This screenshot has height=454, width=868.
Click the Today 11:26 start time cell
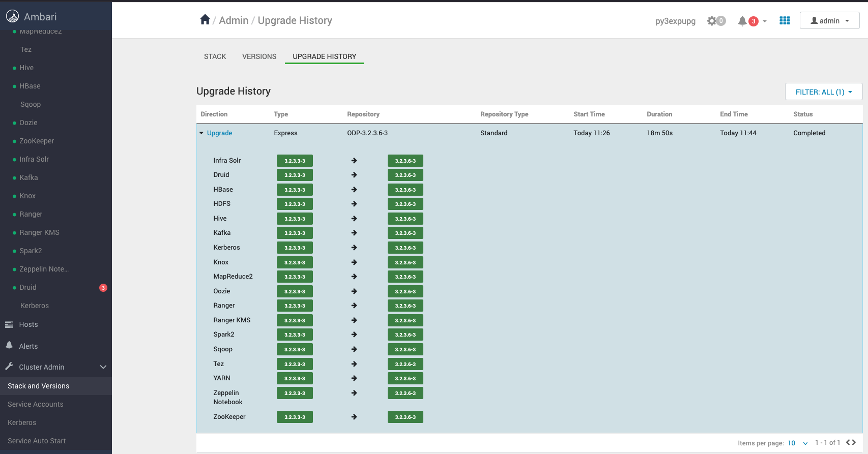(592, 133)
